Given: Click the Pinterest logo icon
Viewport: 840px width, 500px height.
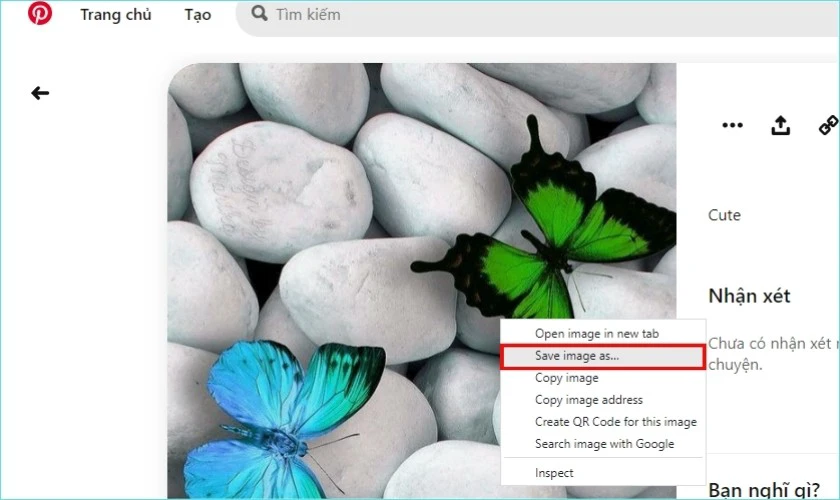Looking at the screenshot, I should 40,13.
